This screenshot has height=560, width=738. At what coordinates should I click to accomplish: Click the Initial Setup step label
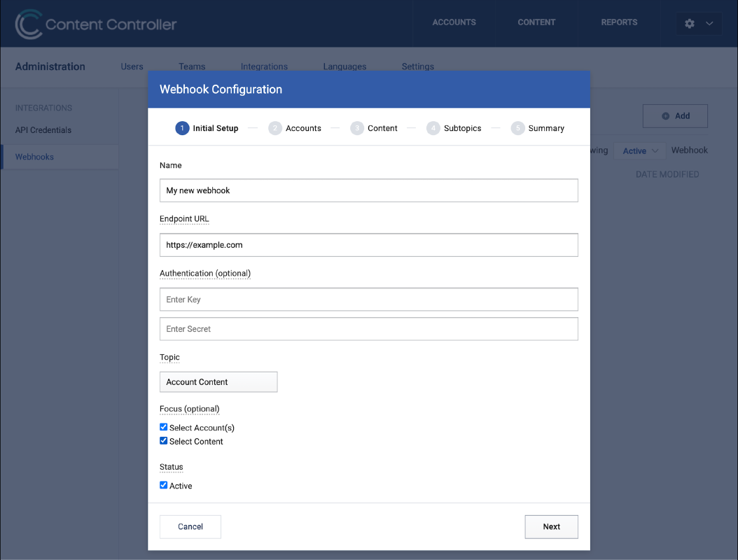point(216,128)
